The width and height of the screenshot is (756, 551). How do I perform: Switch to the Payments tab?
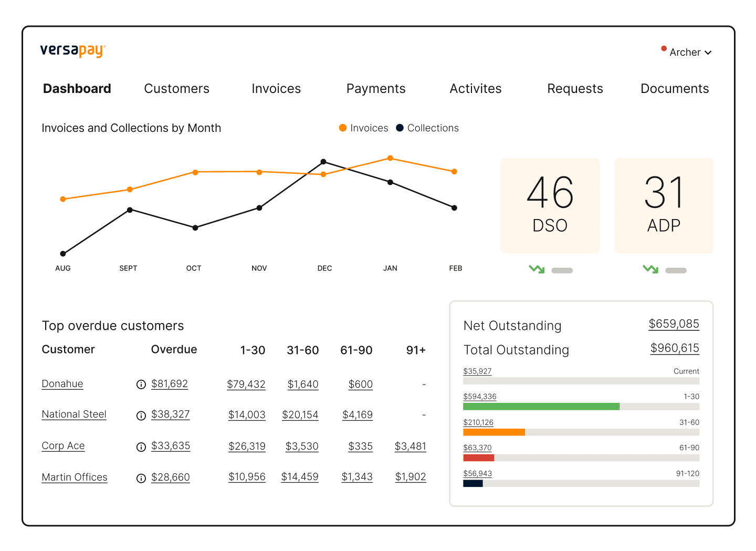coord(375,88)
